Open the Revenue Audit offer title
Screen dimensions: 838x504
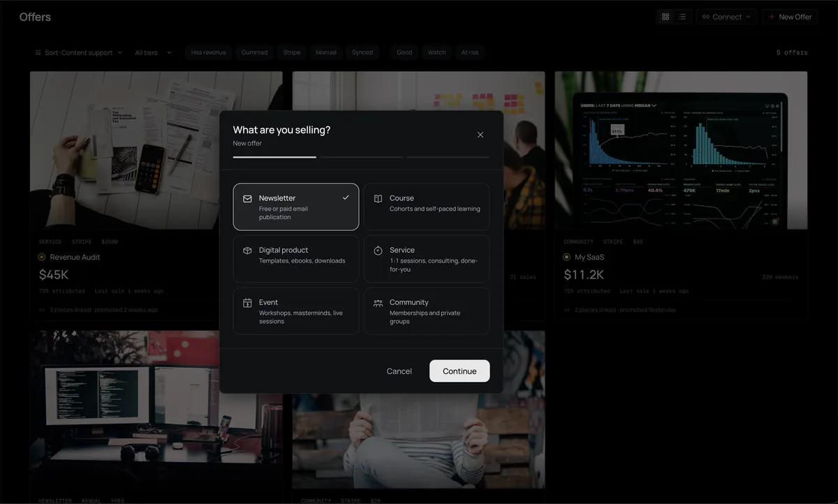(75, 257)
